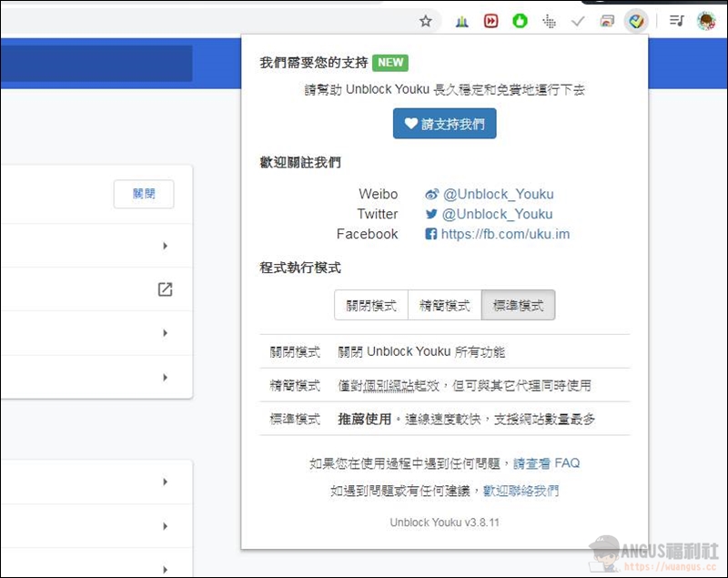Screen dimensions: 728x578
Task: Open the Unblock Youku extension icon
Action: point(636,21)
